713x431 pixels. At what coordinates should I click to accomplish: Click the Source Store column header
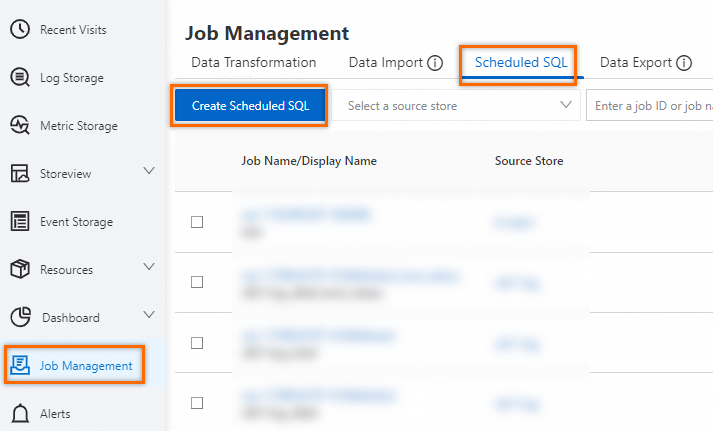pos(529,161)
